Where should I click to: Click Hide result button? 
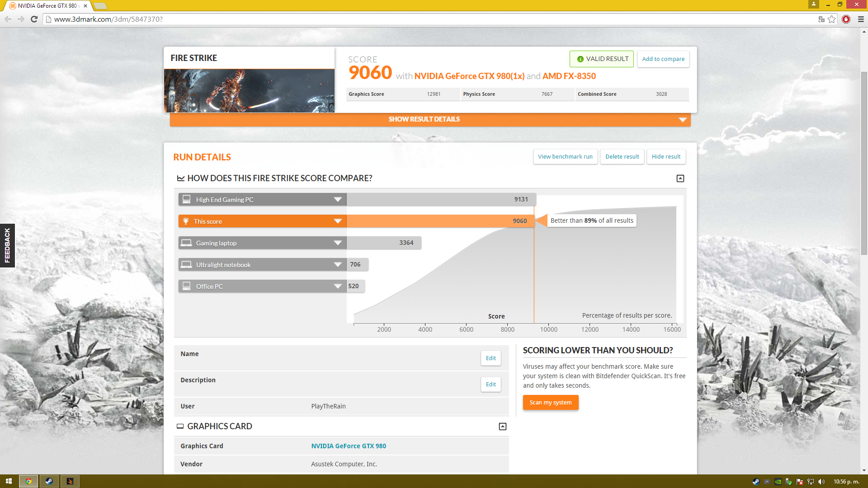[x=666, y=157]
